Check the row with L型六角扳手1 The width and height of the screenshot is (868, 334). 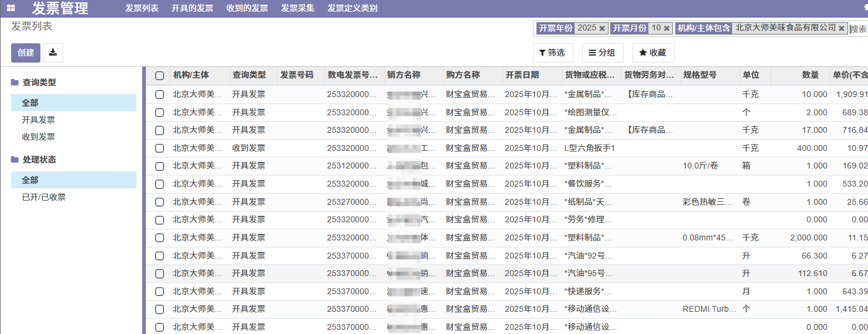point(159,148)
